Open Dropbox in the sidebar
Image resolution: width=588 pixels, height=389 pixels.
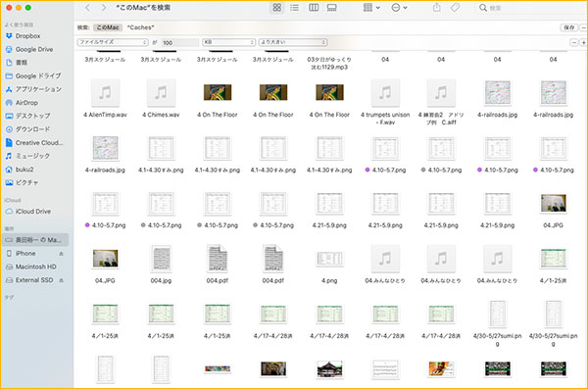point(27,36)
